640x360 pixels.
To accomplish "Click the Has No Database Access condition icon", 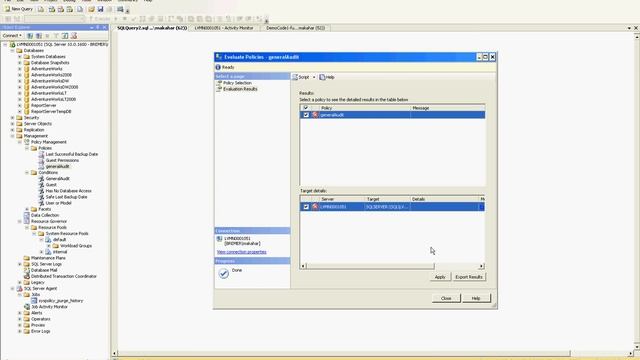I will [x=41, y=191].
